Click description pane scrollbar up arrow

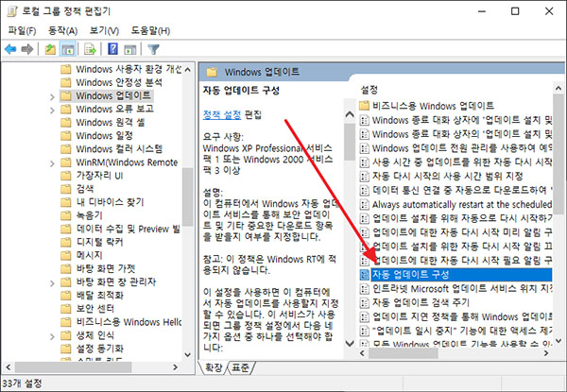tap(350, 115)
